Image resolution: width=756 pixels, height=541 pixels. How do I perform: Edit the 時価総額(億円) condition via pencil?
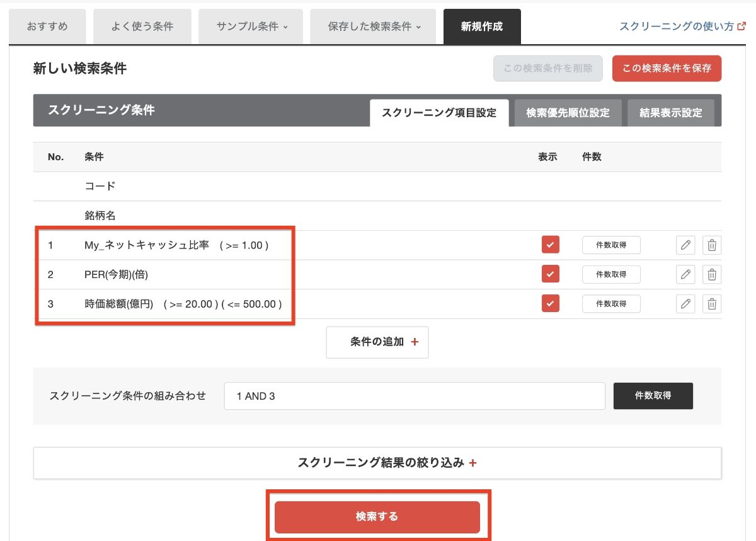(685, 304)
